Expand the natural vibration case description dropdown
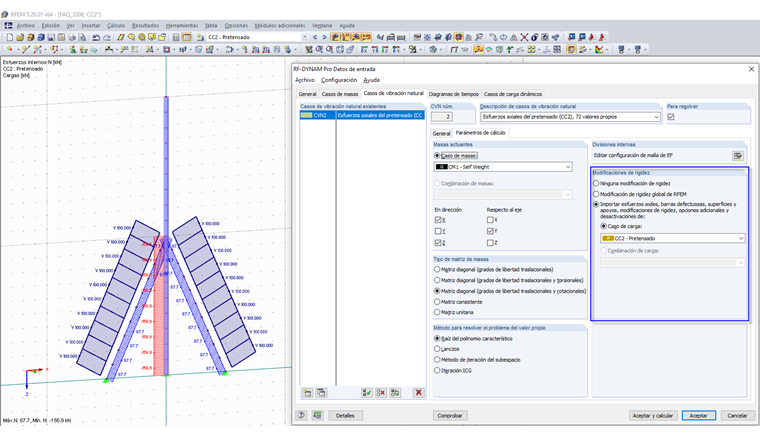Viewport: 760px width, 436px height. (x=655, y=117)
